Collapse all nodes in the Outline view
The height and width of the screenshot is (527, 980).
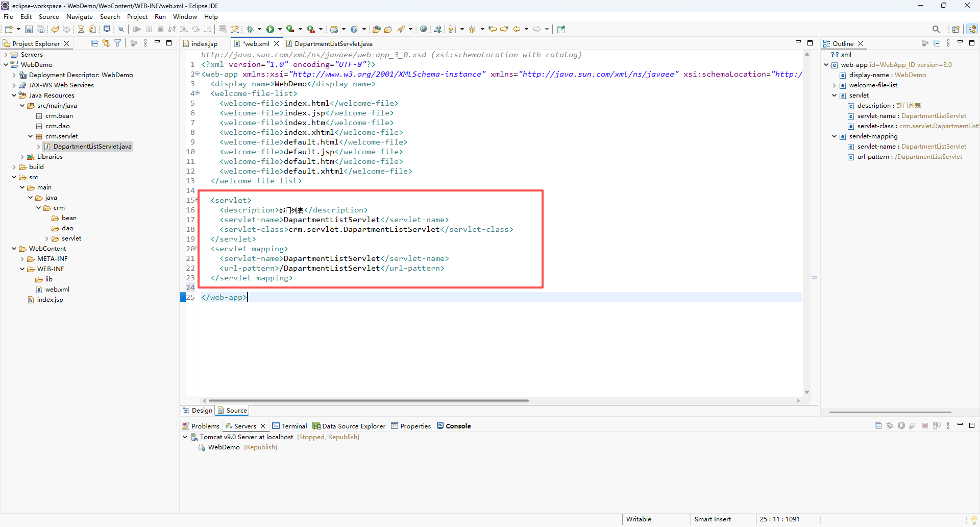click(x=937, y=43)
